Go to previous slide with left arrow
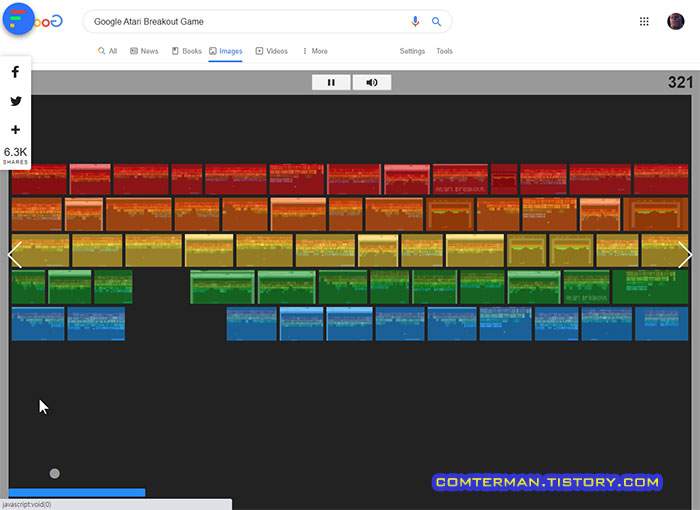This screenshot has width=700, height=510. pyautogui.click(x=15, y=255)
